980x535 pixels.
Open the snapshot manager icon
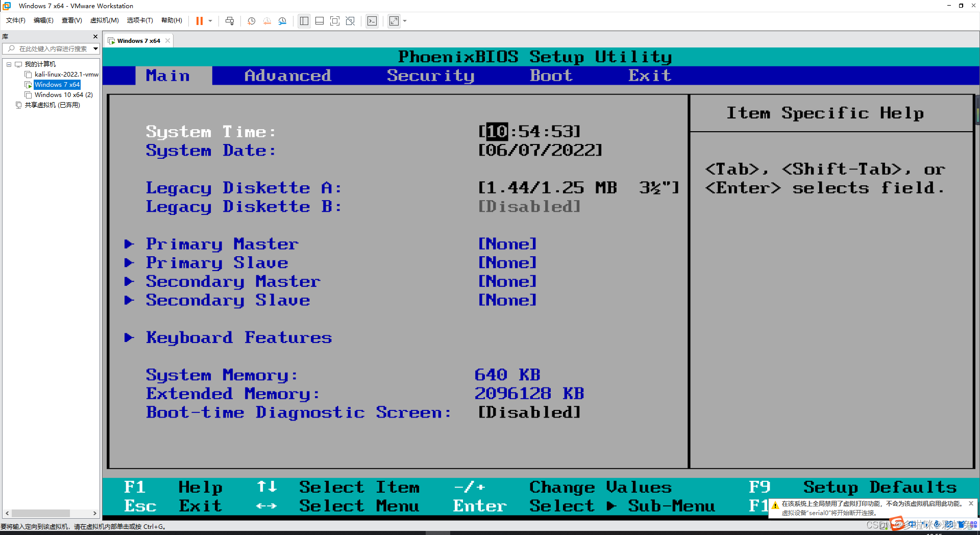[283, 21]
